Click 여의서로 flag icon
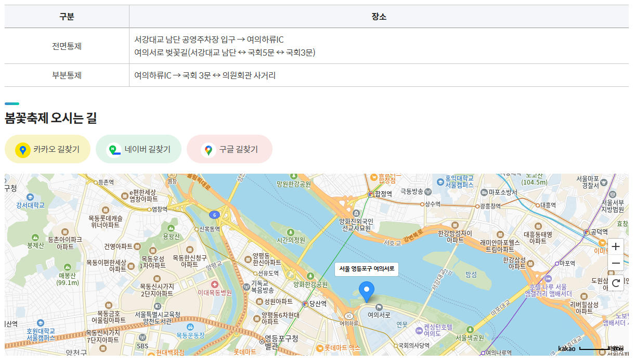Image resolution: width=635 pixels, height=364 pixels. pyautogui.click(x=379, y=307)
